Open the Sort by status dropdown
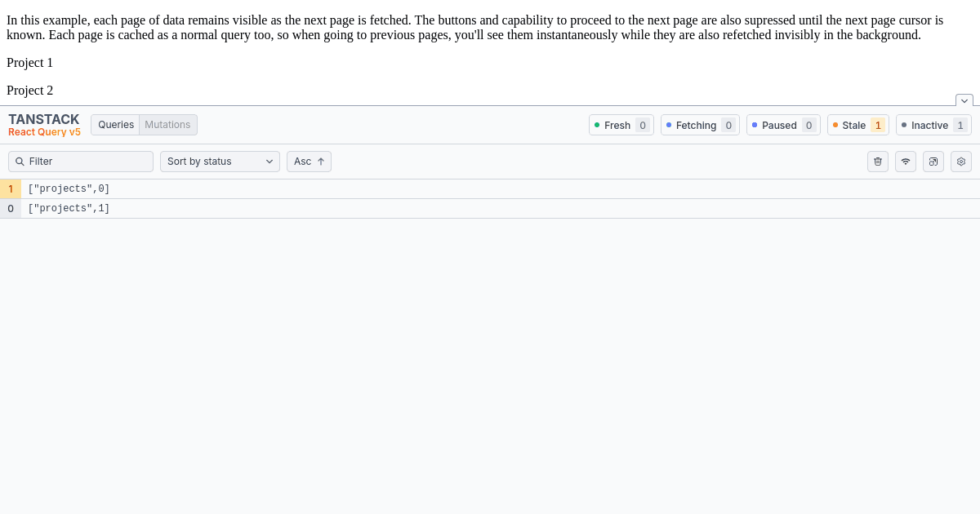980x514 pixels. point(220,161)
